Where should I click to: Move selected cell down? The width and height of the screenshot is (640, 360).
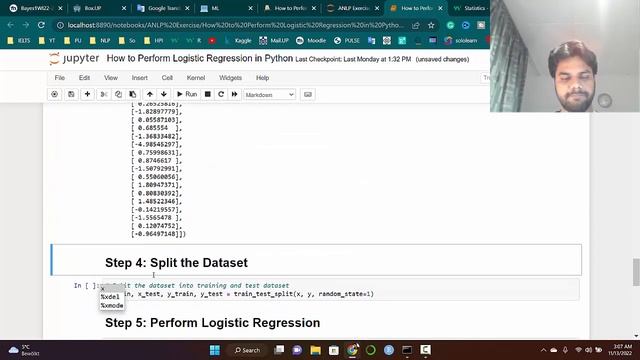coord(164,94)
